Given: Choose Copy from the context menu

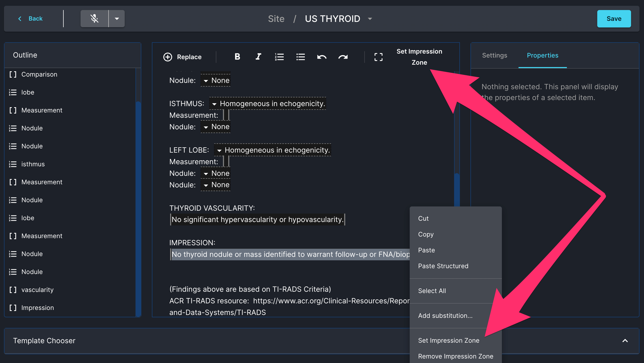Looking at the screenshot, I should click(x=456, y=234).
